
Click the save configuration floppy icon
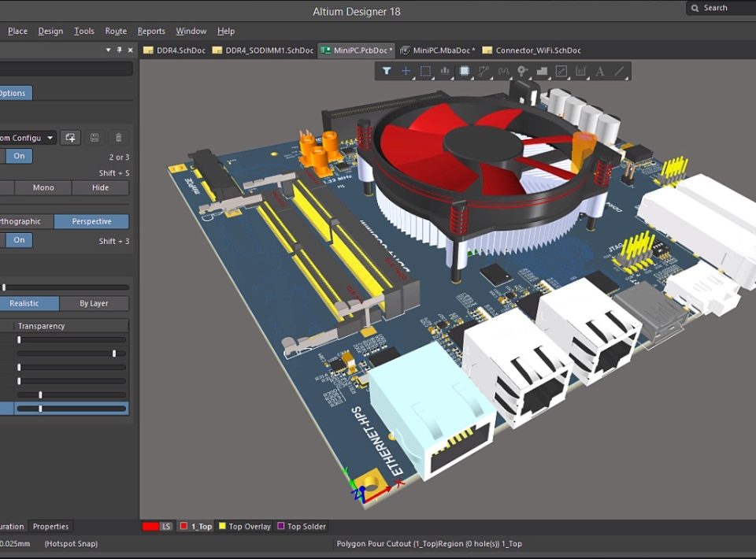tap(94, 138)
